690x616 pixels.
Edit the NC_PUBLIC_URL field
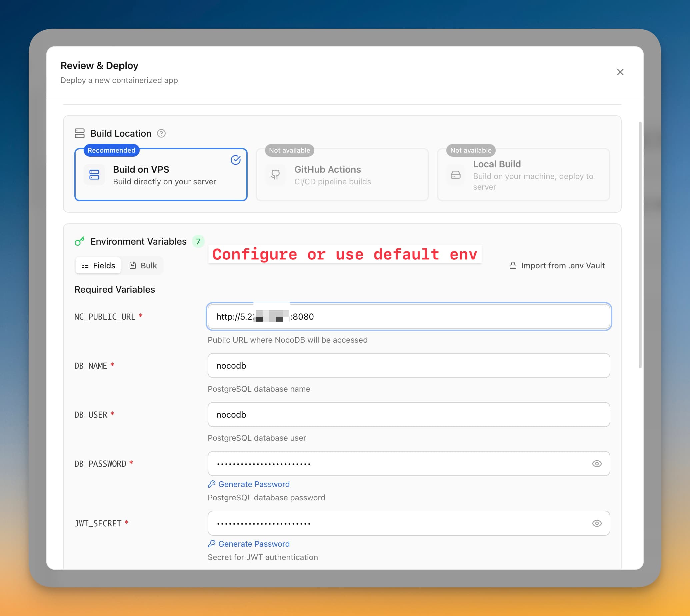click(x=406, y=316)
